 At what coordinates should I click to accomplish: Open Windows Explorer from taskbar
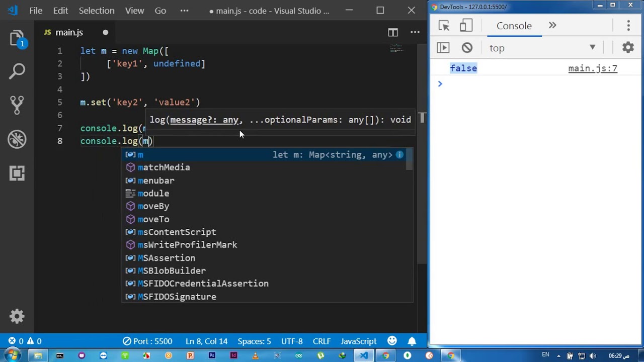click(38, 356)
